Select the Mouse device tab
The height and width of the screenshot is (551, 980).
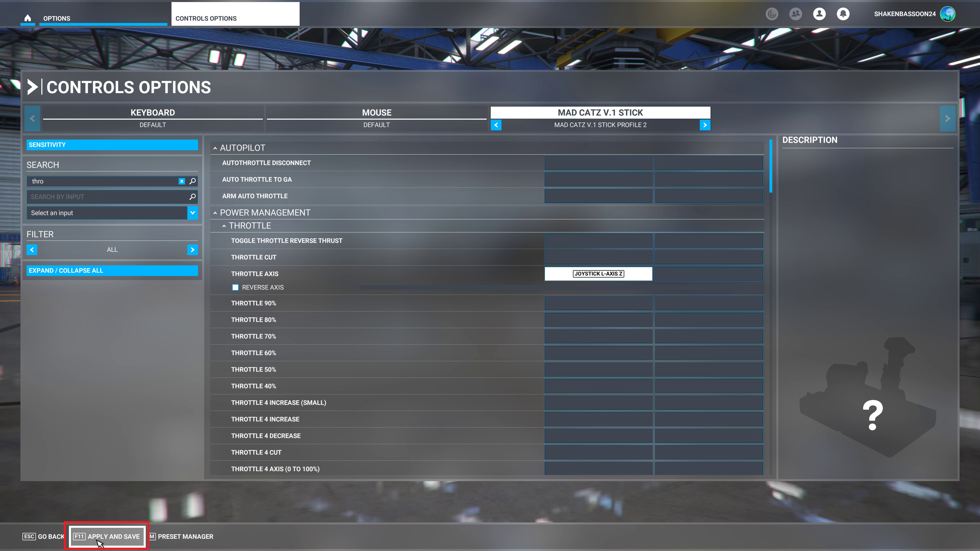tap(376, 113)
